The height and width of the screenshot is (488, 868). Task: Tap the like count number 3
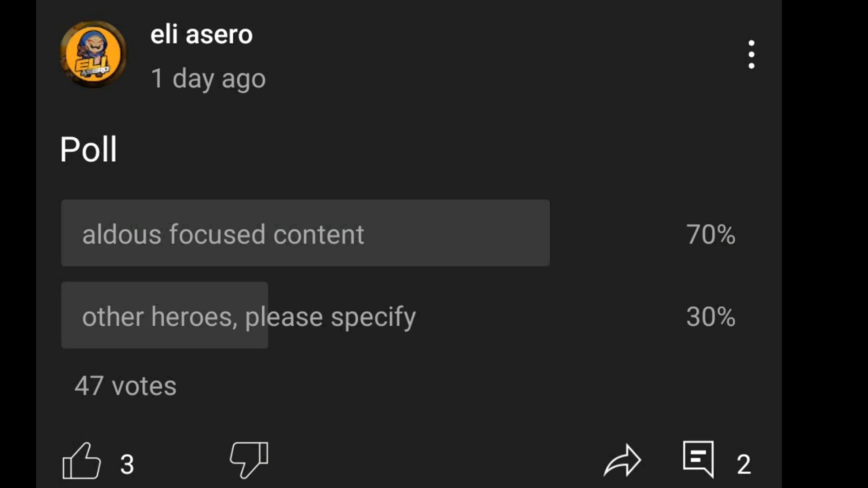(127, 465)
